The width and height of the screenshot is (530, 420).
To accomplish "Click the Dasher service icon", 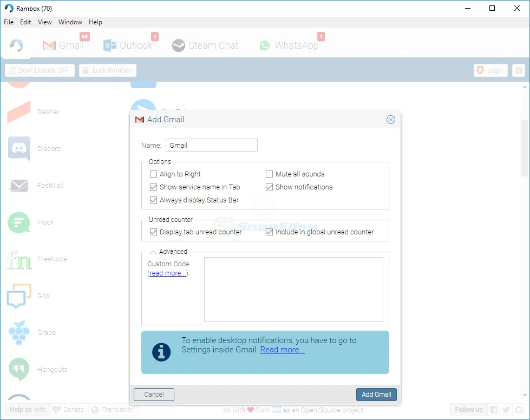I will pos(19,112).
